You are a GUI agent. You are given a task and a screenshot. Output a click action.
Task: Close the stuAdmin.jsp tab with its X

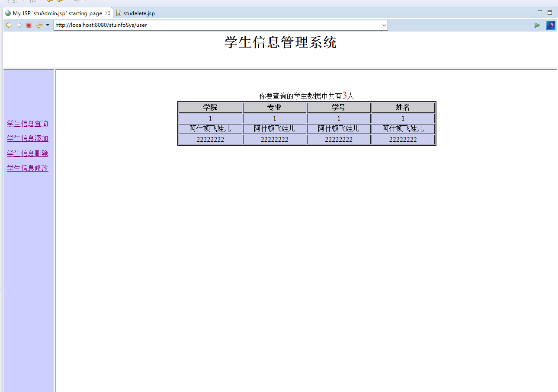107,13
